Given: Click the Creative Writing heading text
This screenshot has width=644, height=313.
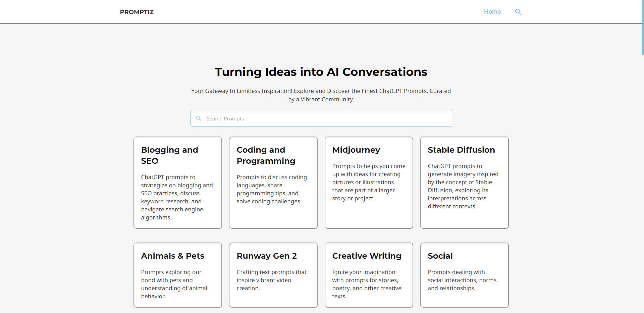Looking at the screenshot, I should pos(367,256).
